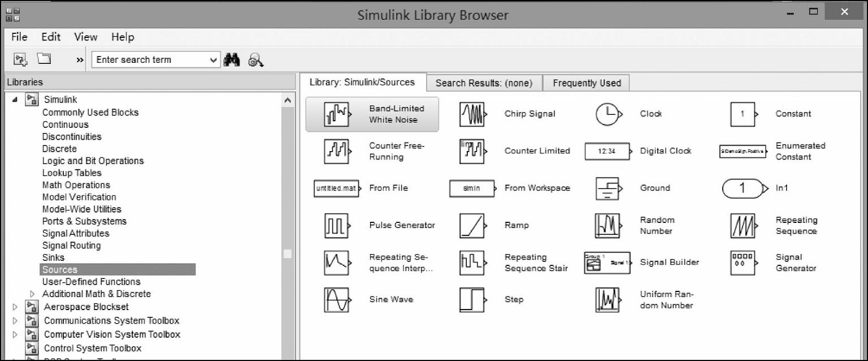868x361 pixels.
Task: Collapse the Simulink library tree node
Action: point(15,100)
